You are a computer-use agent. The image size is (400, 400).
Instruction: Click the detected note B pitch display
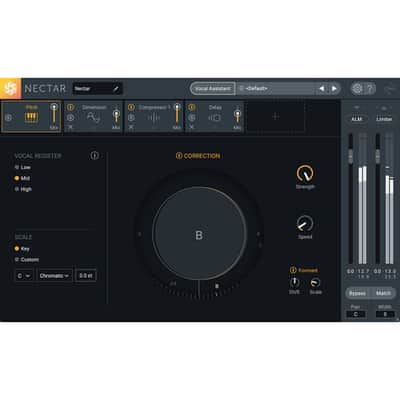(199, 234)
